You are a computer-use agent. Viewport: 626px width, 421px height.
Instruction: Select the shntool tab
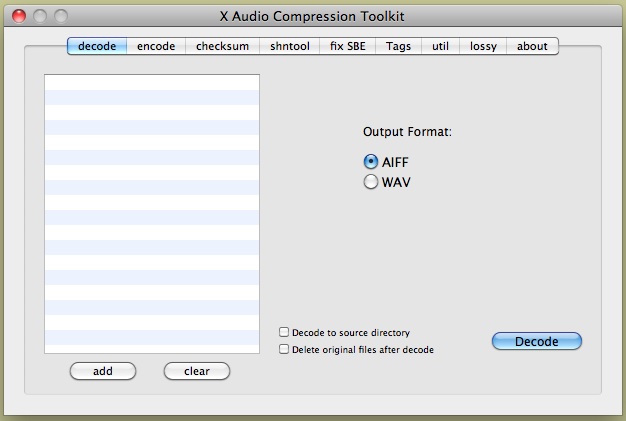(290, 46)
